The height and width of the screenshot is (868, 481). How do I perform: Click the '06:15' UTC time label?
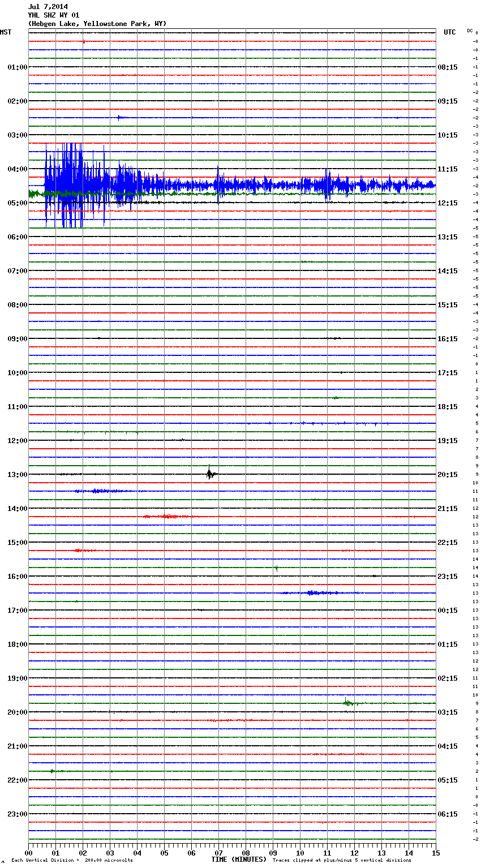[448, 814]
